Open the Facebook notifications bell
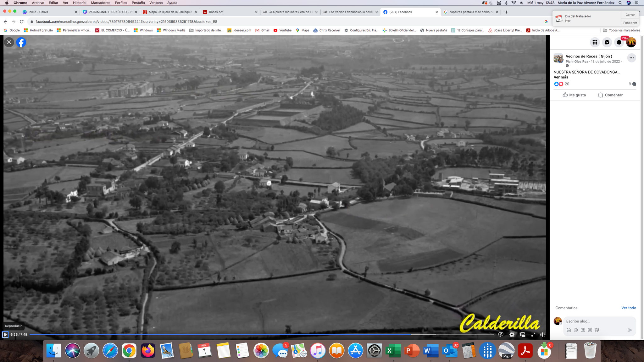The height and width of the screenshot is (362, 644). 619,42
